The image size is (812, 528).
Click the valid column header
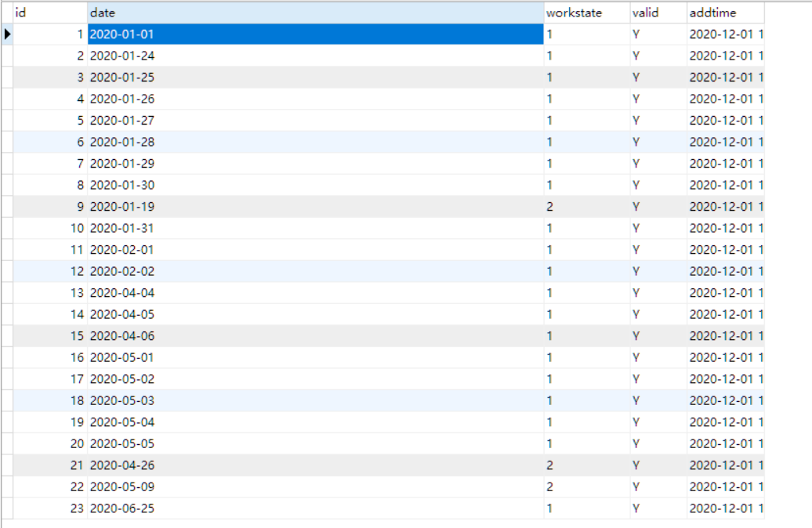(658, 13)
